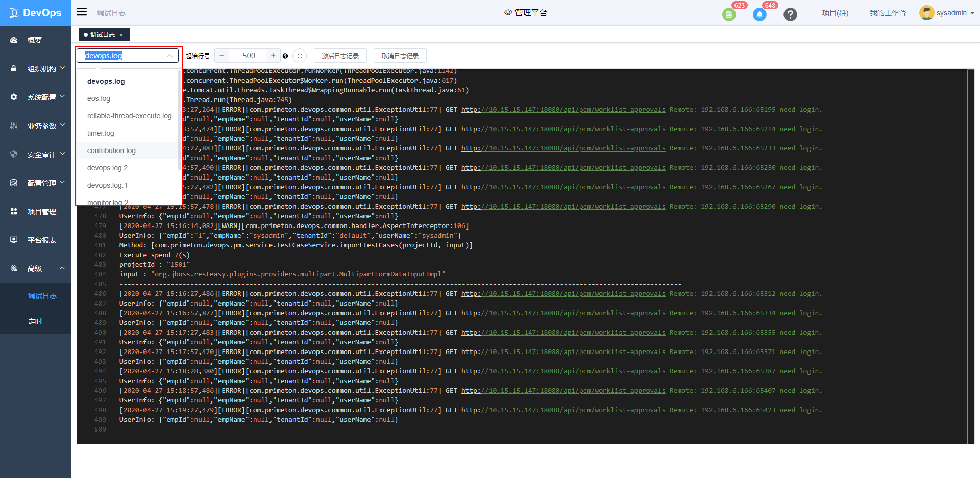The width and height of the screenshot is (980, 478).
Task: Collapse the 高级 menu
Action: [x=62, y=268]
